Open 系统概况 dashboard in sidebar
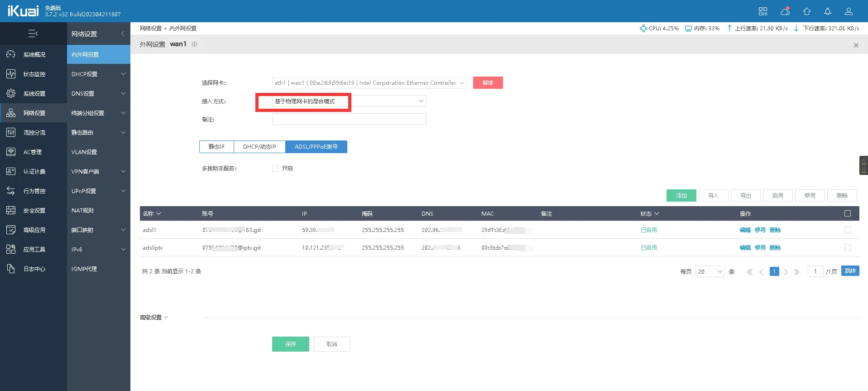868x391 pixels. point(34,54)
